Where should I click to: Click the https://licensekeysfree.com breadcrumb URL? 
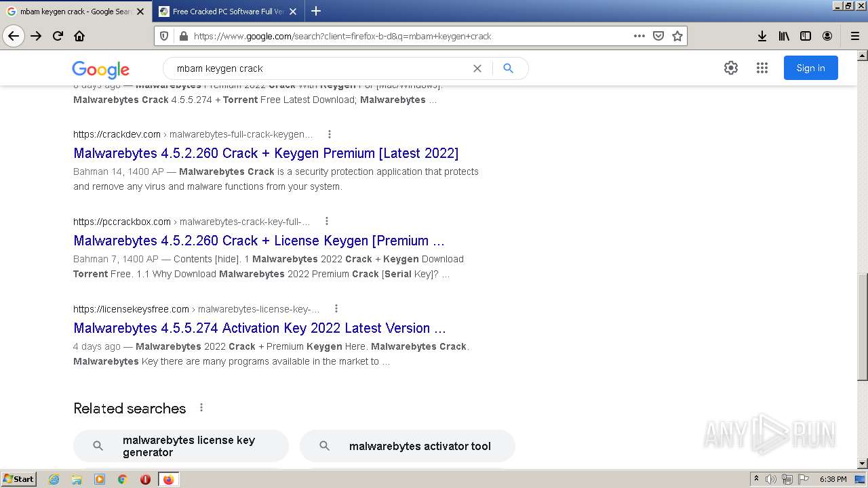tap(131, 309)
